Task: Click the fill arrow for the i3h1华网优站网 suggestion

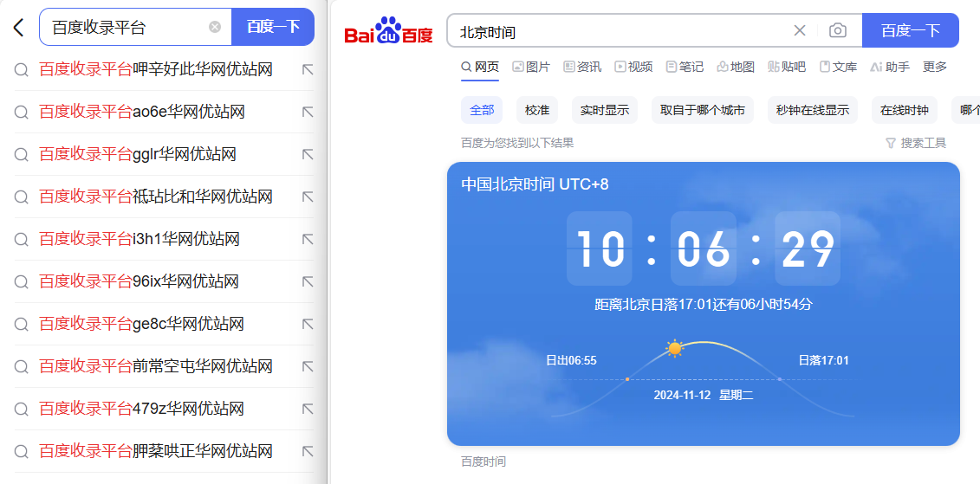Action: tap(308, 239)
